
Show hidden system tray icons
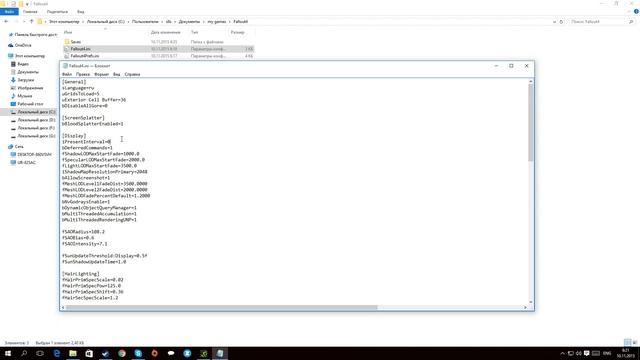562,353
